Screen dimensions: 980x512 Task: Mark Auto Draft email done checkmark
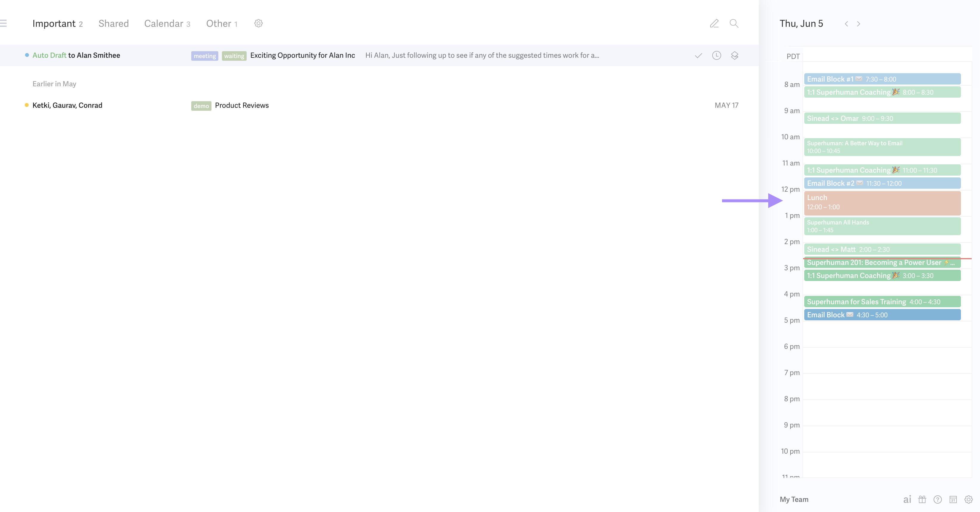(699, 55)
